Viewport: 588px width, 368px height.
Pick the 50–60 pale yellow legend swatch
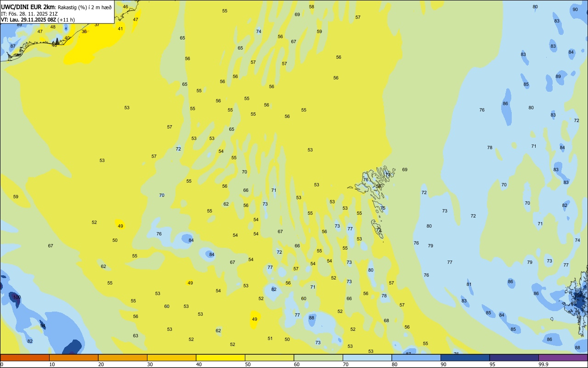269,357
